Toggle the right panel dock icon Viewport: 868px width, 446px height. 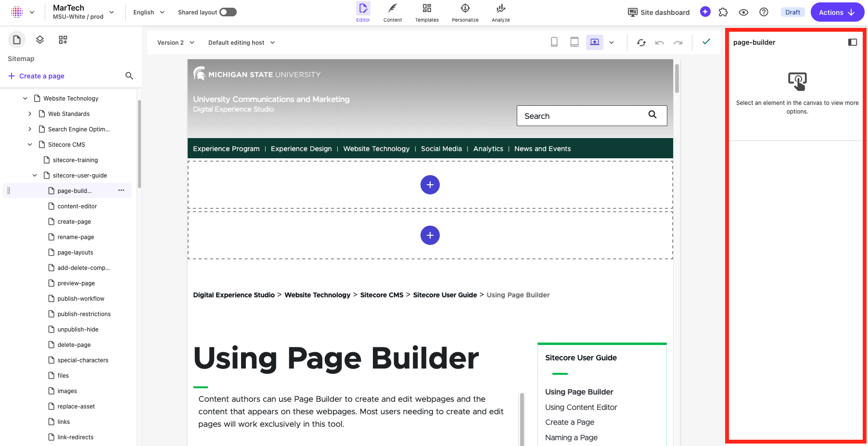click(853, 42)
